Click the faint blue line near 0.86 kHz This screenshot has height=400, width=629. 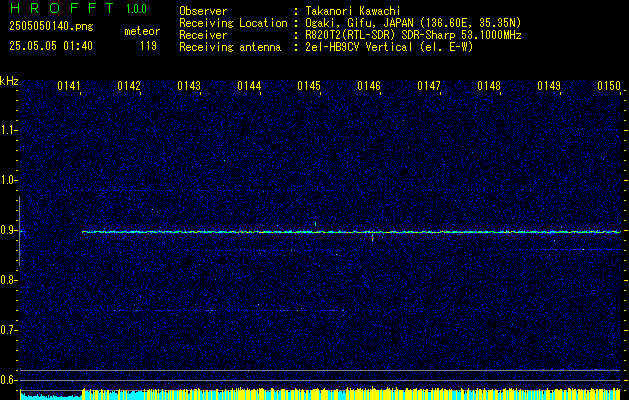401,250
